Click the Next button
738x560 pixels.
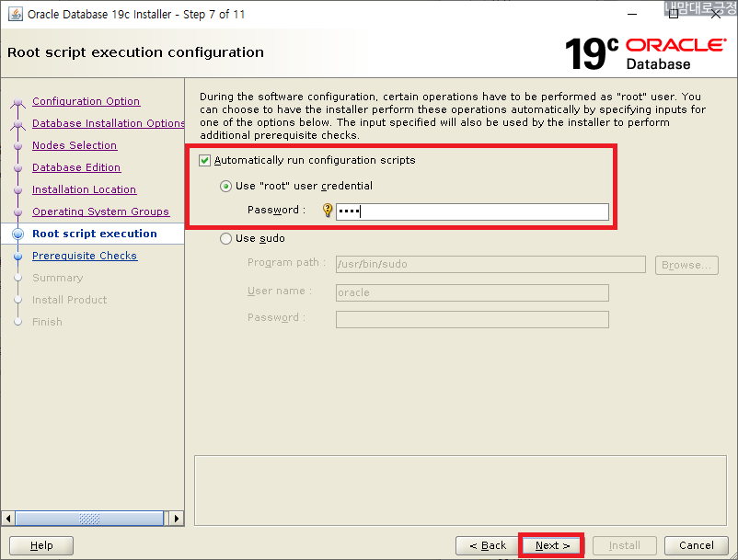click(x=551, y=545)
